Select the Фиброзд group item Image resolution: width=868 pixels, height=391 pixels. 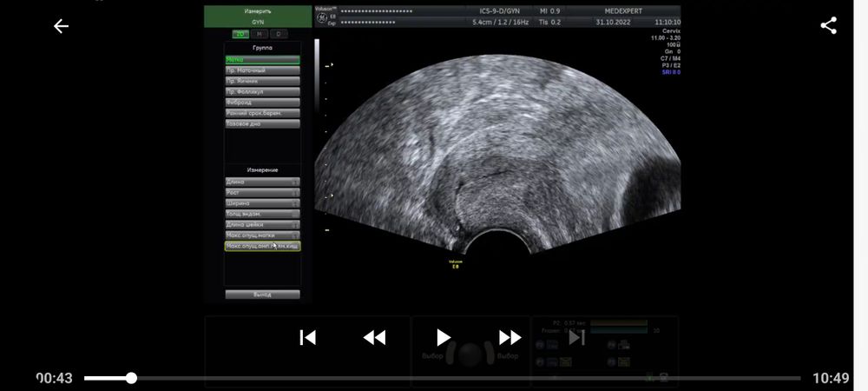pos(262,102)
